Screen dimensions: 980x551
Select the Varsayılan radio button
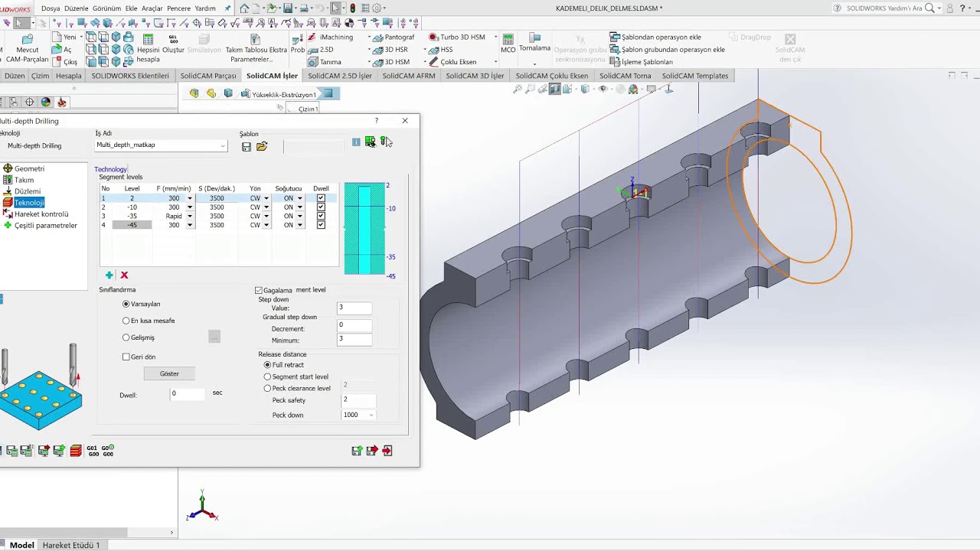click(126, 304)
